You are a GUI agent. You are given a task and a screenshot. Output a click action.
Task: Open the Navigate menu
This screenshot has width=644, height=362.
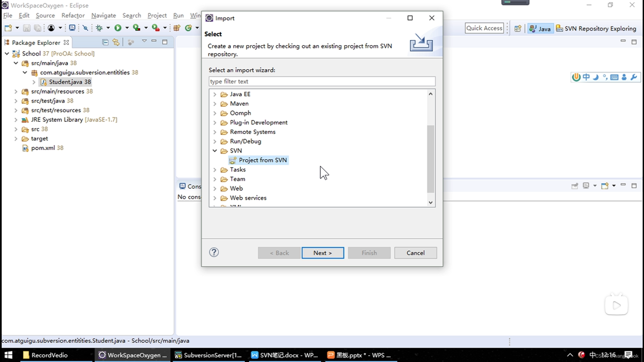(x=104, y=15)
